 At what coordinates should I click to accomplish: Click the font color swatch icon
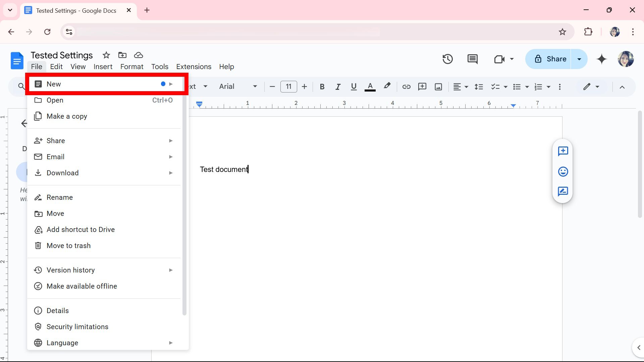point(370,86)
